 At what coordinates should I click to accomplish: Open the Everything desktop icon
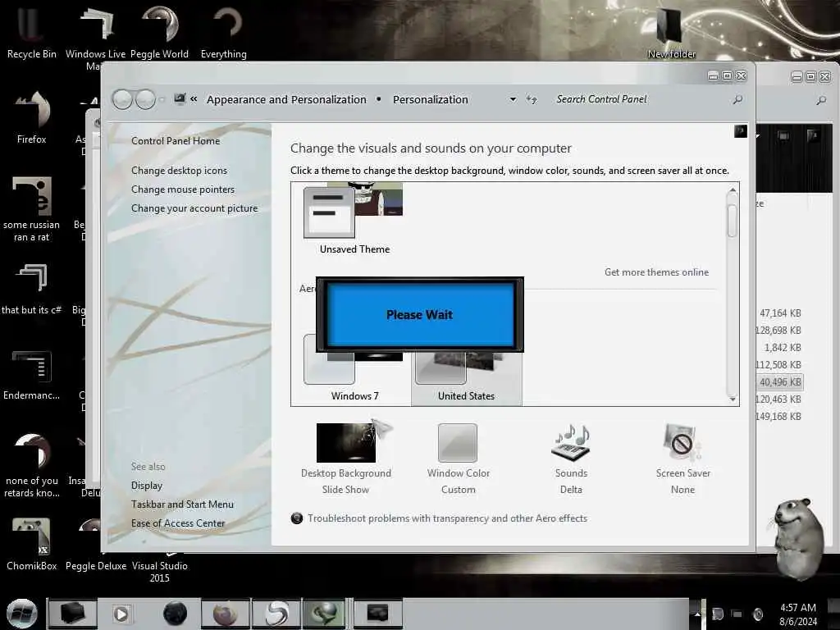tap(223, 32)
